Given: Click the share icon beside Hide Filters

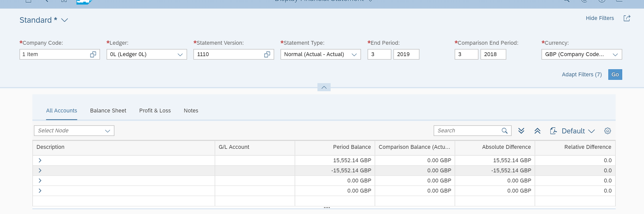Looking at the screenshot, I should pyautogui.click(x=627, y=18).
